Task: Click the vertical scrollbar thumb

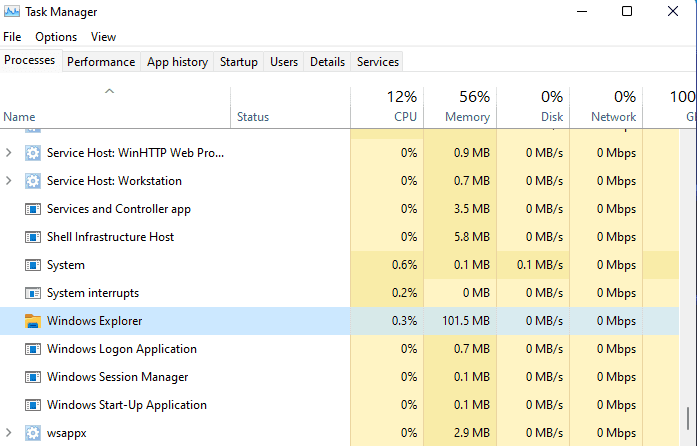Action: 688,418
